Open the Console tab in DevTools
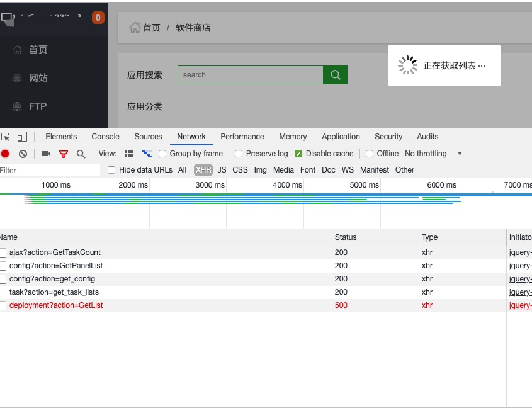532x408 pixels. point(105,137)
